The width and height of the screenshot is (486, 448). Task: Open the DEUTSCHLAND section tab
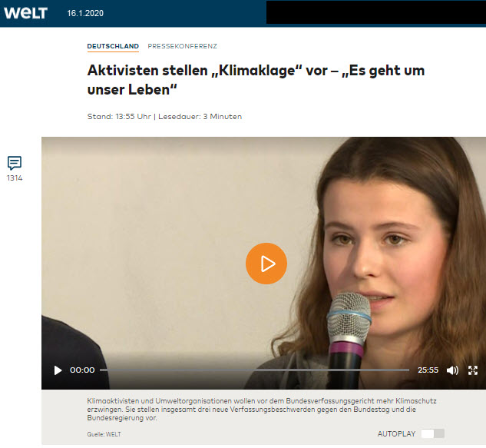click(113, 46)
